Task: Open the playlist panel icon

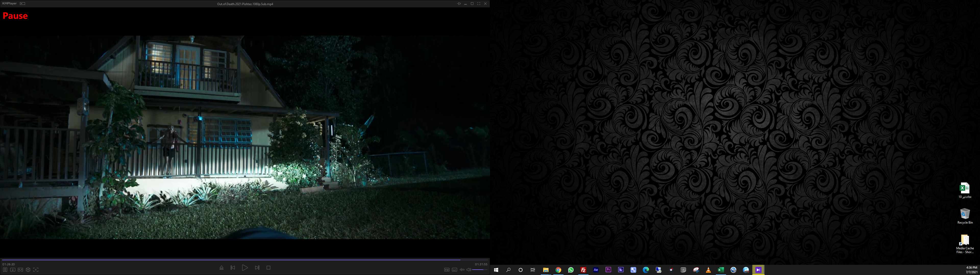Action: pos(5,270)
